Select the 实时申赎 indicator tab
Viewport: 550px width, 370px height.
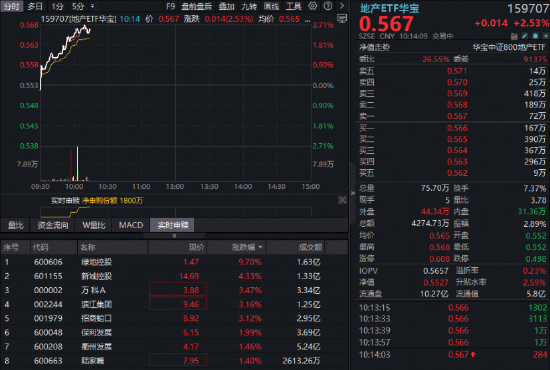pos(173,225)
